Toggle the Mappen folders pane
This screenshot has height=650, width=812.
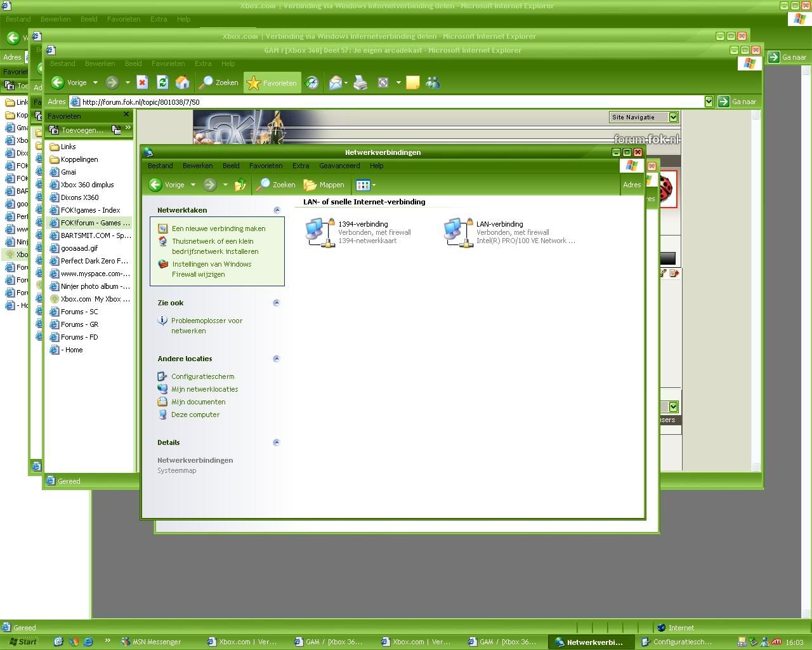click(x=324, y=185)
